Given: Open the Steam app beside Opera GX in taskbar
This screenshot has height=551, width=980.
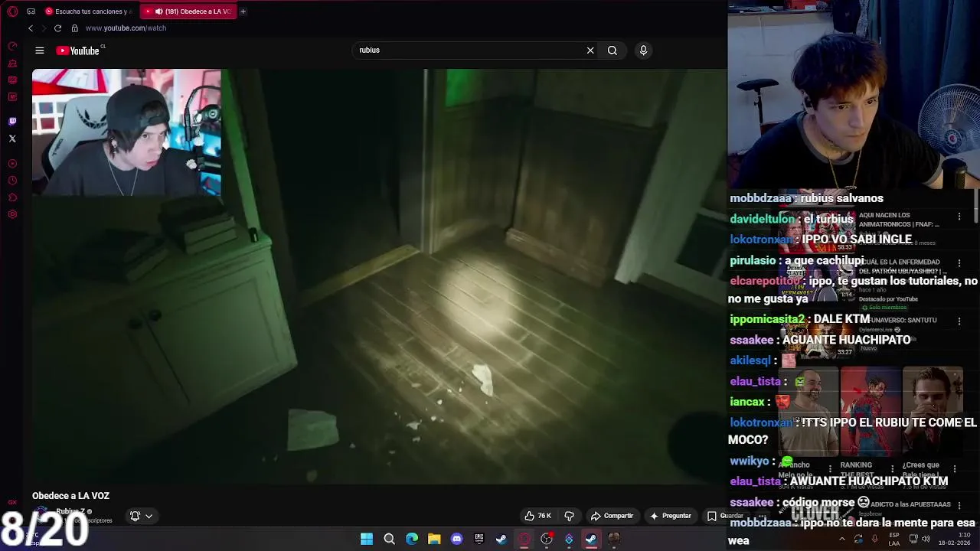Looking at the screenshot, I should (501, 539).
